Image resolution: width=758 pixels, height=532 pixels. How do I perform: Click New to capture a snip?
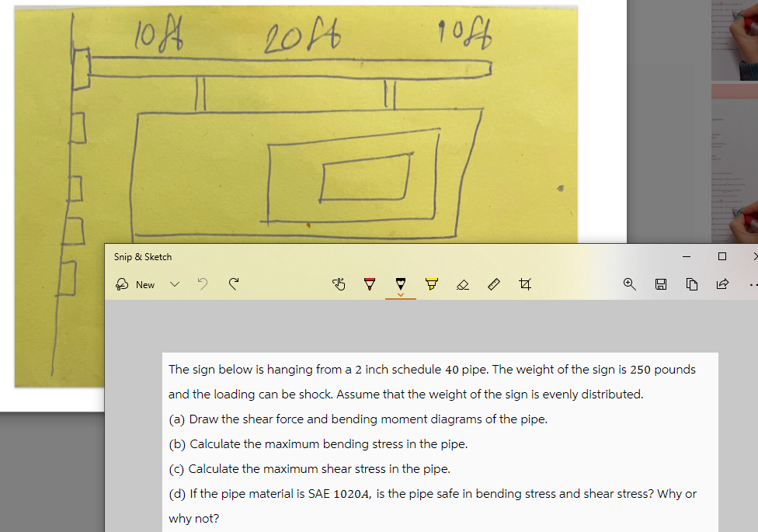pos(145,284)
